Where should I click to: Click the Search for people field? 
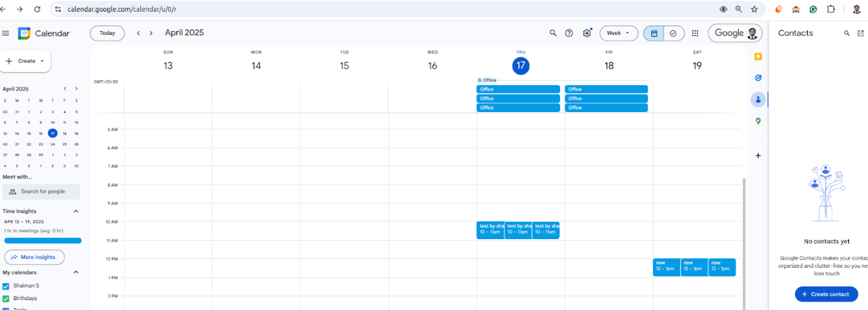[42, 192]
